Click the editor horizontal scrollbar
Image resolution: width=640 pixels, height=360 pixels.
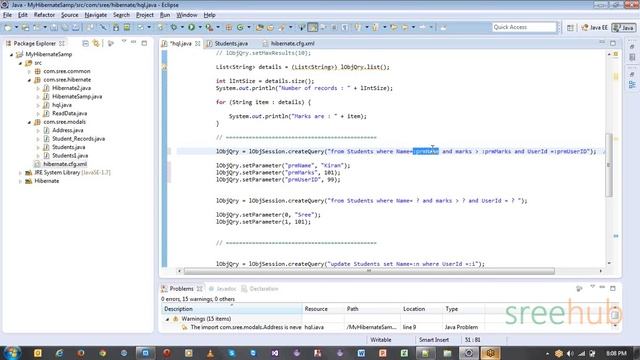tap(369, 271)
